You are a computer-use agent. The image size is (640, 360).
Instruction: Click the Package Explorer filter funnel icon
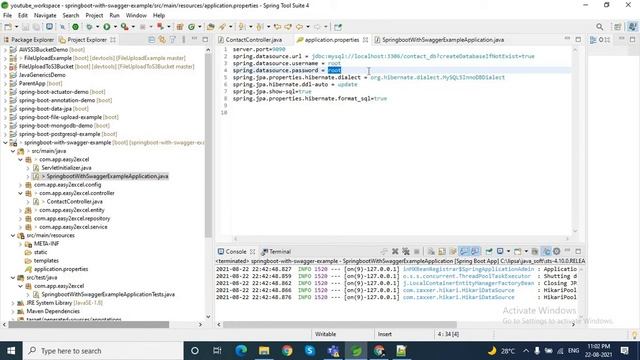pos(173,40)
